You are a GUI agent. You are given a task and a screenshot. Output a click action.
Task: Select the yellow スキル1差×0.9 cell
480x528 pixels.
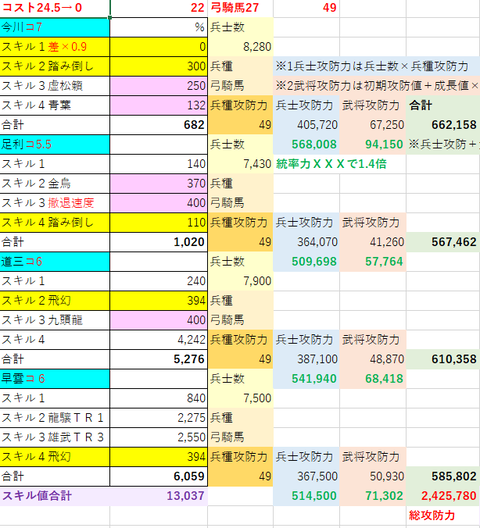[x=55, y=46]
